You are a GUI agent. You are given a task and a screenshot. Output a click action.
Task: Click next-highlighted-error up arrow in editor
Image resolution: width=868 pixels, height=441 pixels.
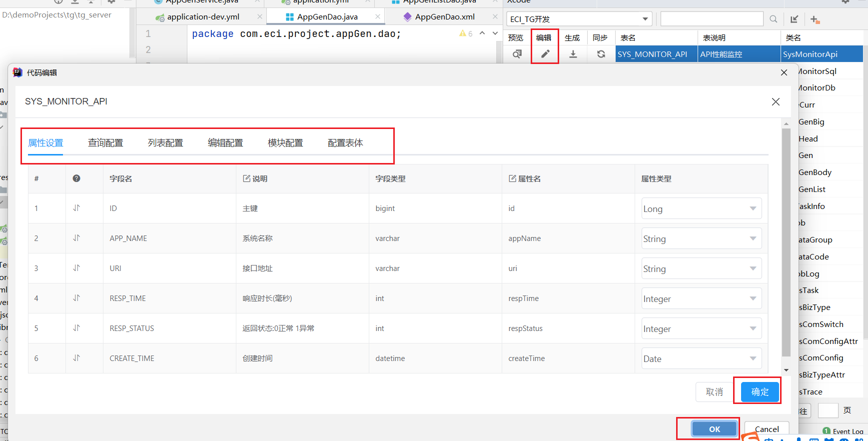[x=482, y=33]
